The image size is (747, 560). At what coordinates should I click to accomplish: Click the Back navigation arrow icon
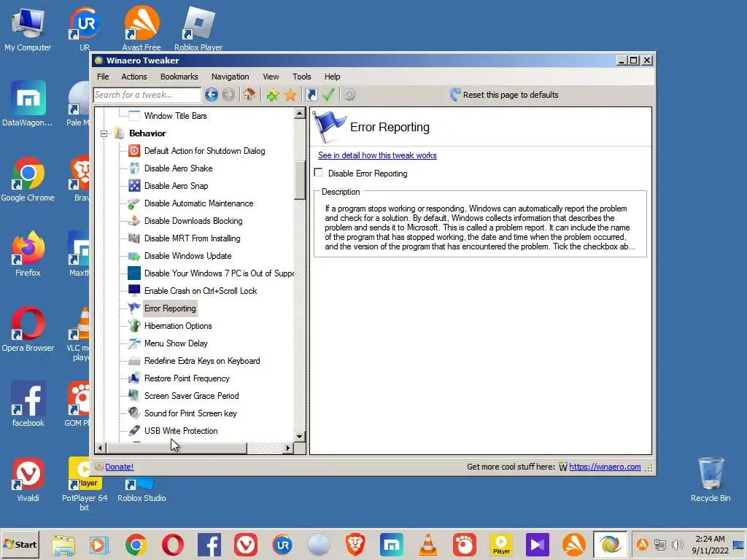tap(212, 95)
